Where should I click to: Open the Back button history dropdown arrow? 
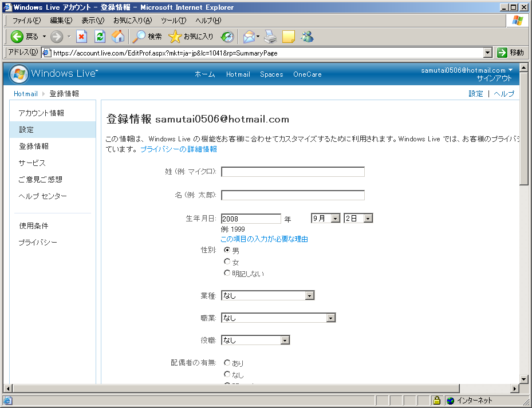[44, 37]
